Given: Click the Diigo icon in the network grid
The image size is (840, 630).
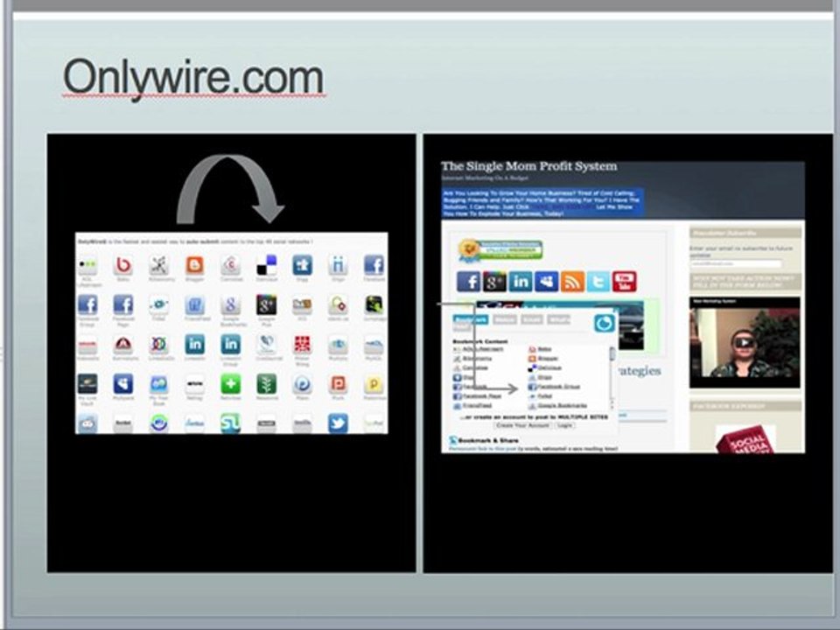Looking at the screenshot, I should 338,265.
